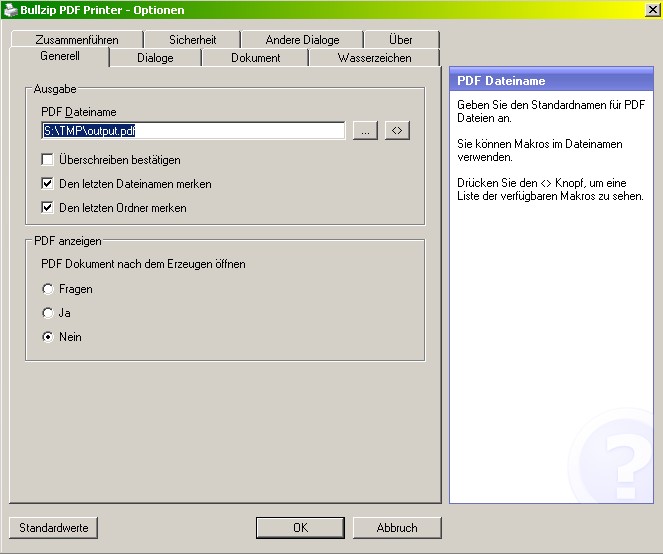Image resolution: width=663 pixels, height=554 pixels.
Task: Close the Optionen dialog window
Action: coord(653,10)
